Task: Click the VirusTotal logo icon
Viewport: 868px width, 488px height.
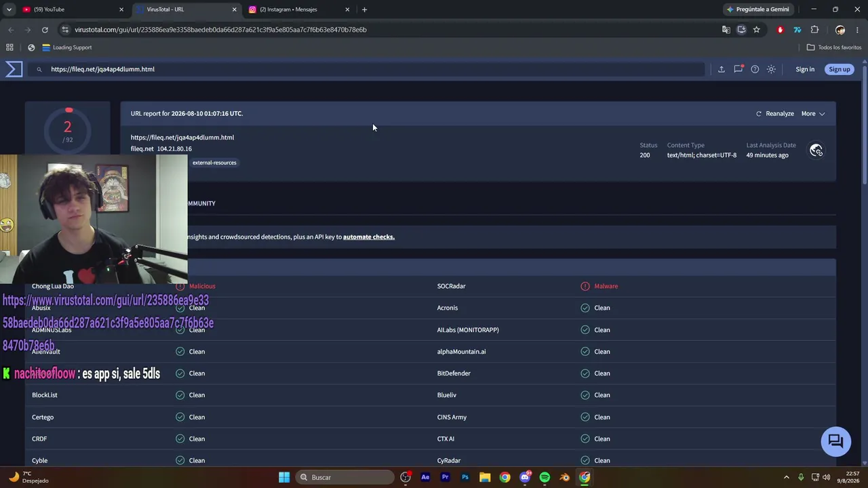Action: (14, 69)
